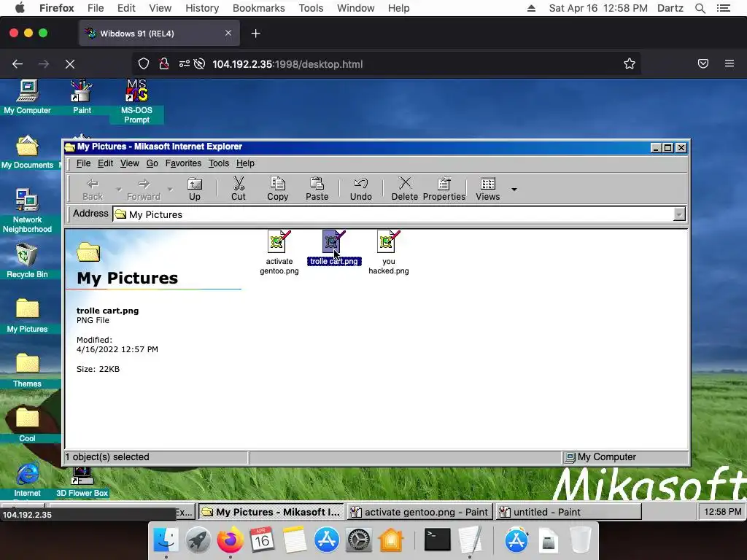Open the Help menu in explorer window

[x=245, y=163]
